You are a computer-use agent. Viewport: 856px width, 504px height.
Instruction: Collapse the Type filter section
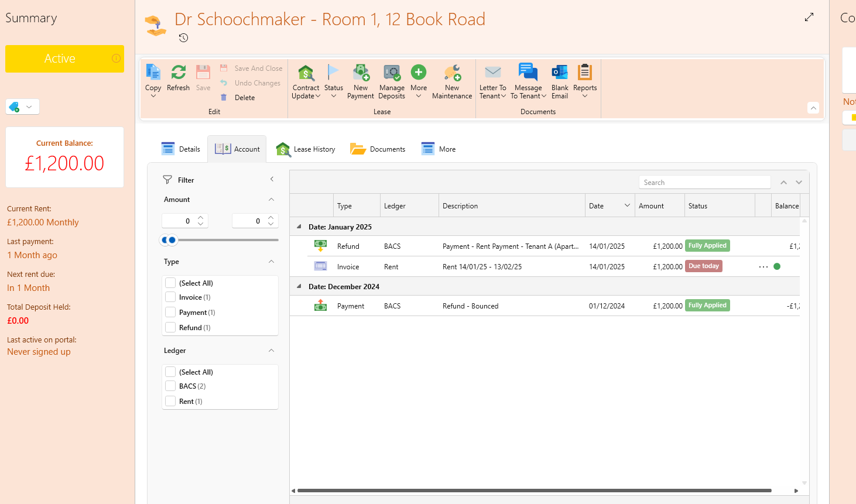coord(271,262)
